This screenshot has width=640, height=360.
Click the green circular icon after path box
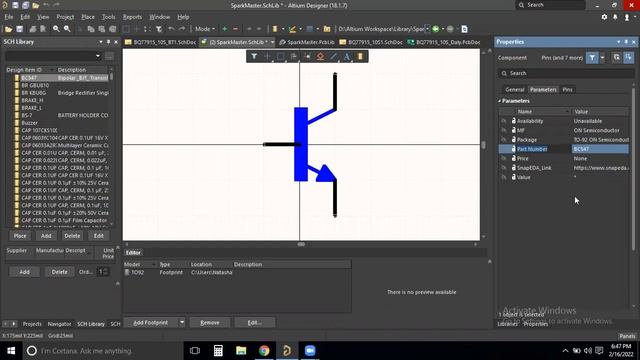click(436, 29)
